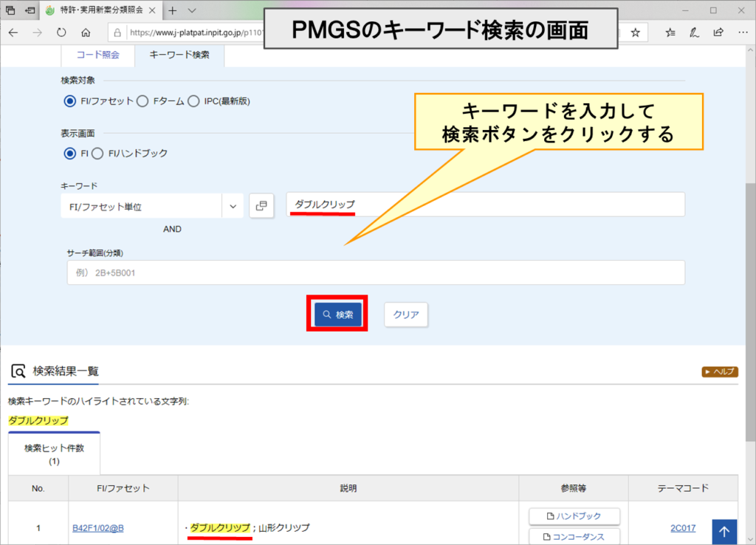Click the blue 検索 search button

[337, 315]
